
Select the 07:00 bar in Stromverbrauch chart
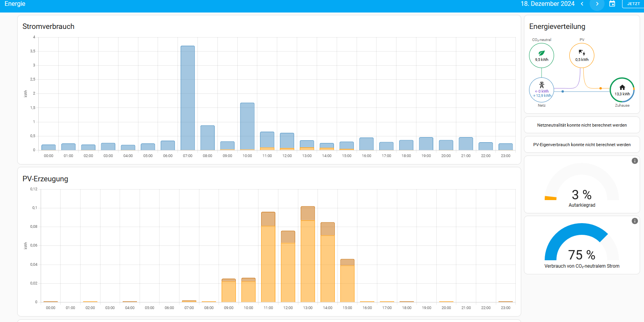coord(188,98)
